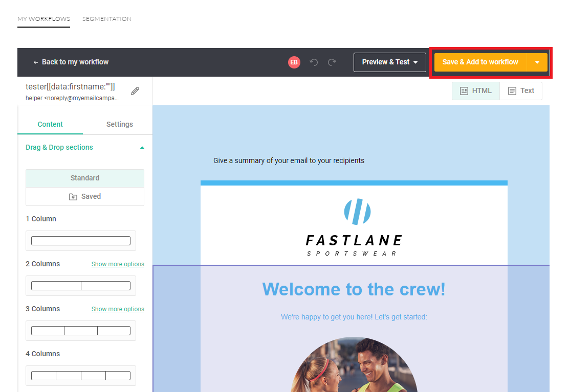The height and width of the screenshot is (392, 569).
Task: Click the Fastlane Sportswear logo image
Action: click(x=354, y=227)
